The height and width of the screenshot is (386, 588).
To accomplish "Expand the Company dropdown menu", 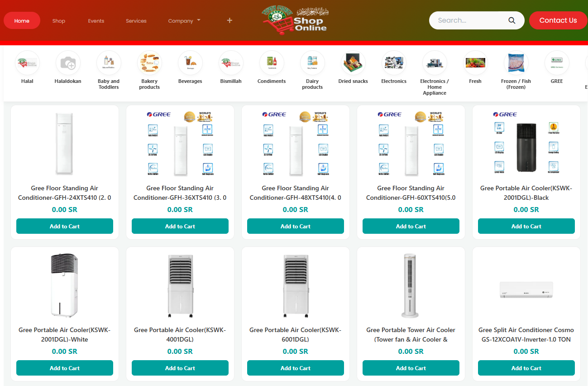I will click(x=184, y=21).
